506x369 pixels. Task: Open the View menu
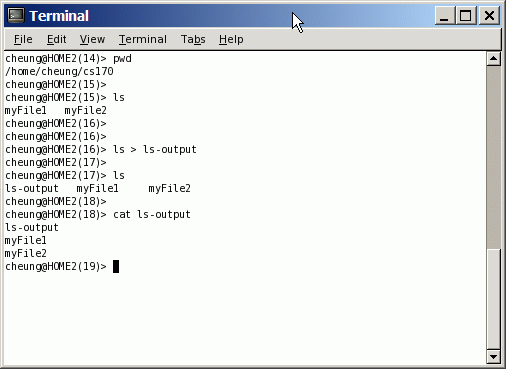92,39
